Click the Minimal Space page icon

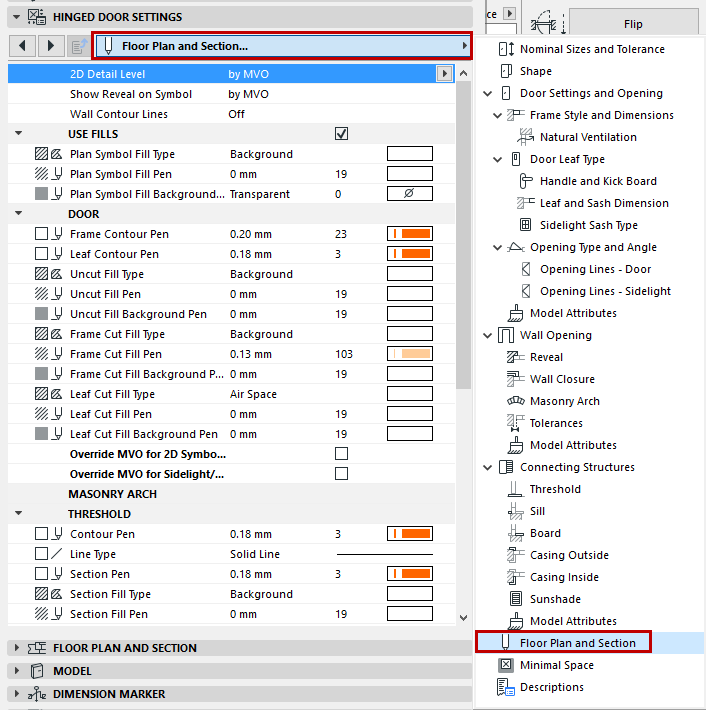[506, 665]
